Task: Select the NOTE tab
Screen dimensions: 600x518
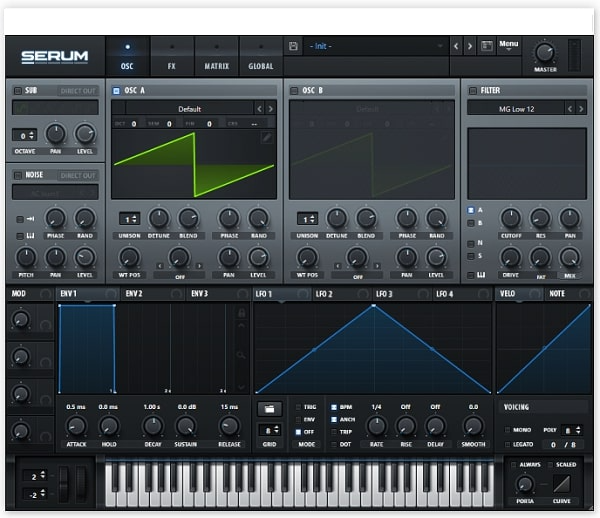Action: pyautogui.click(x=569, y=294)
